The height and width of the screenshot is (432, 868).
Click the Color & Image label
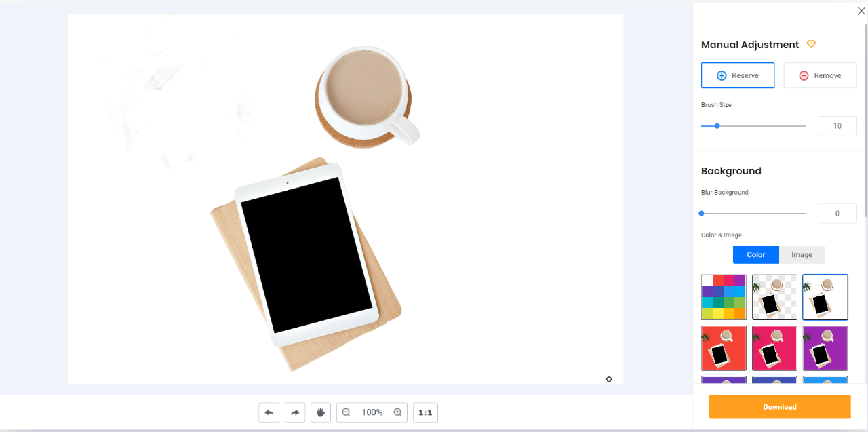tap(722, 235)
